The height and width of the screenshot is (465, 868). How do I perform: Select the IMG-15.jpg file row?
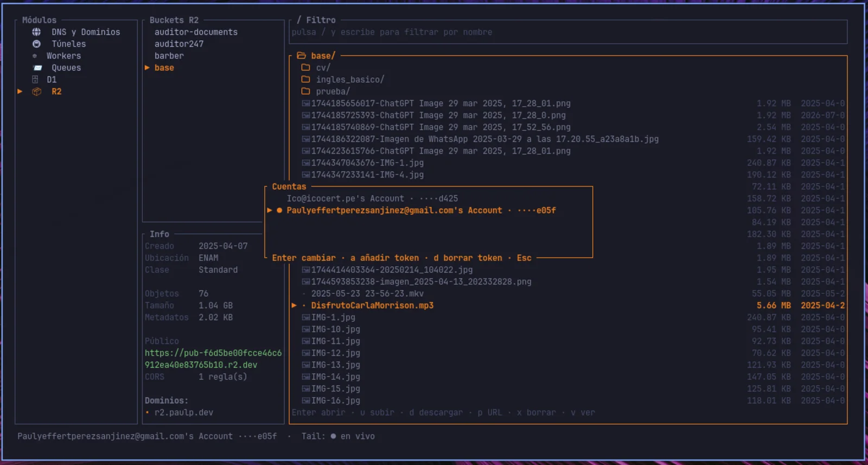click(x=568, y=389)
